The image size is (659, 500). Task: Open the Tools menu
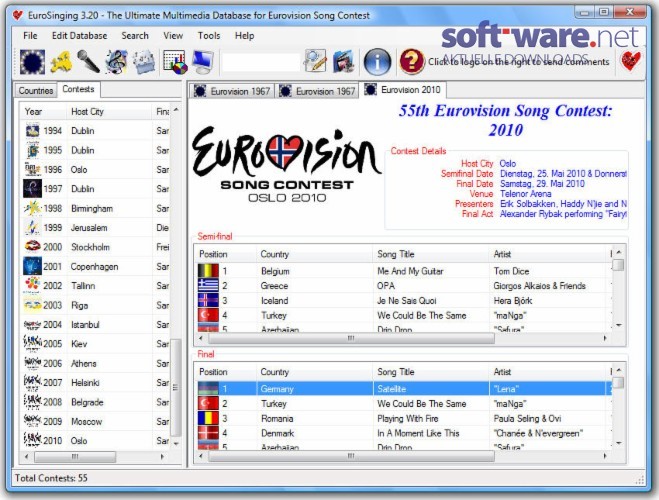coord(209,36)
